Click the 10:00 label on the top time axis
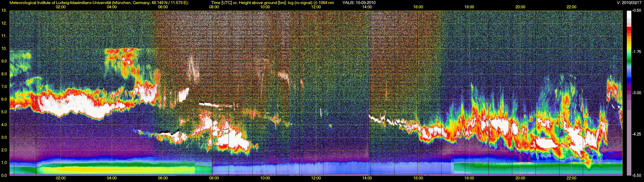 tap(265, 7)
